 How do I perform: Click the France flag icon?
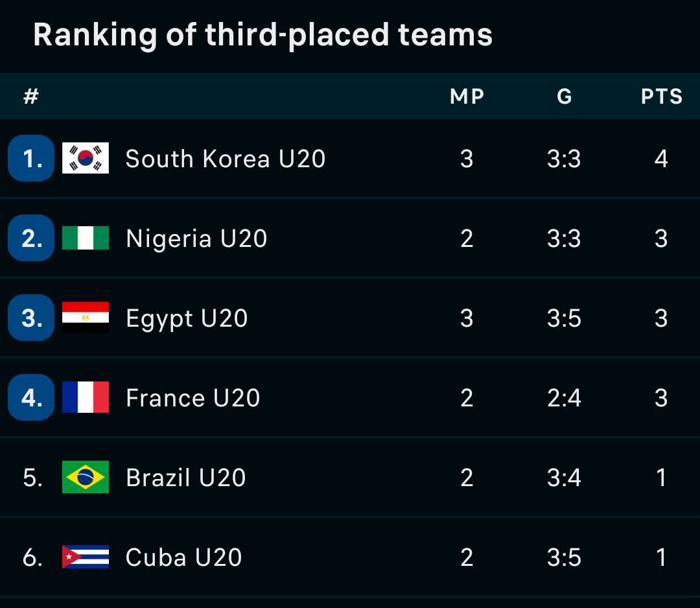(86, 397)
